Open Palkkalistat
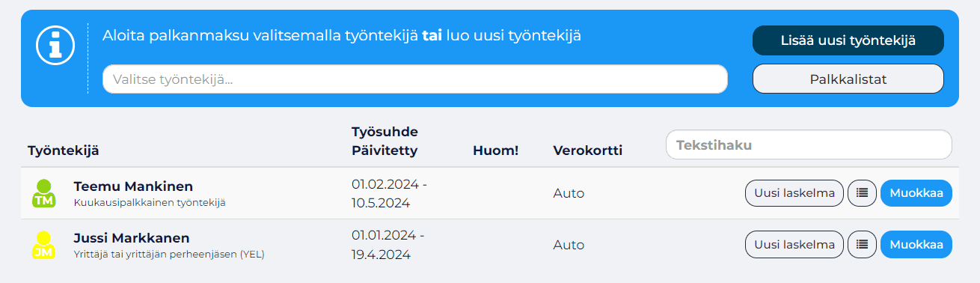The height and width of the screenshot is (283, 980). 848,79
